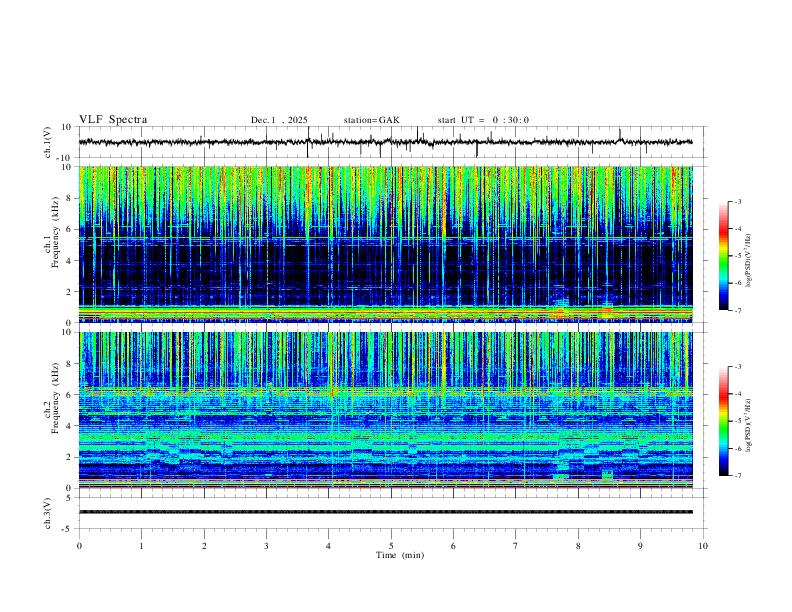
Task: Click Time axis tick label '2'
Action: coord(204,546)
